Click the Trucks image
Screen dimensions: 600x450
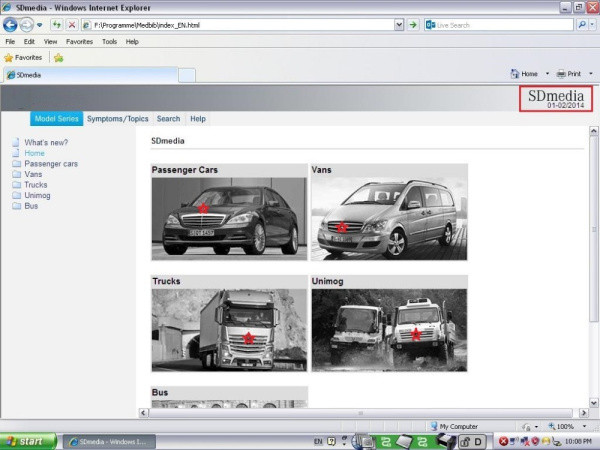click(x=229, y=330)
